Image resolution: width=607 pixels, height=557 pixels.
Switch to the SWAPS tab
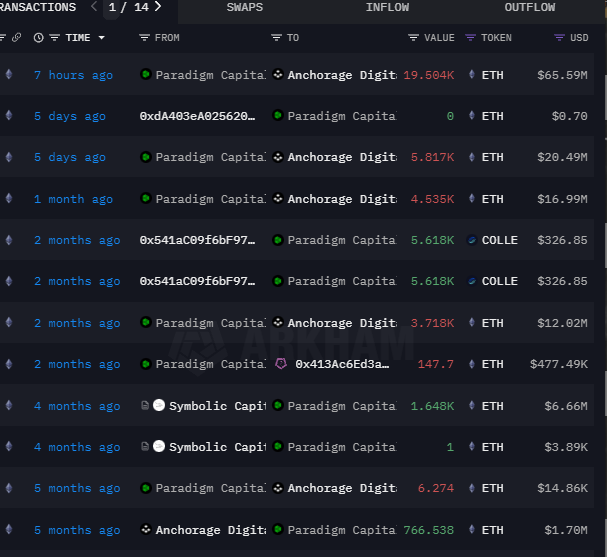245,7
